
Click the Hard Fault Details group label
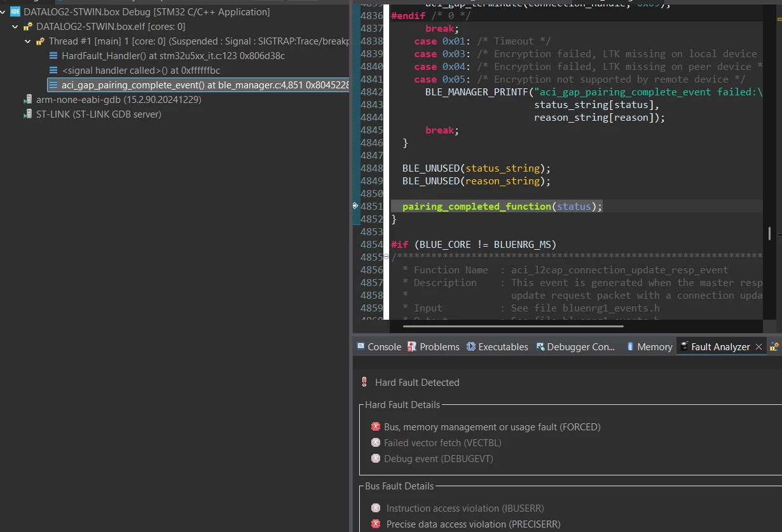402,405
